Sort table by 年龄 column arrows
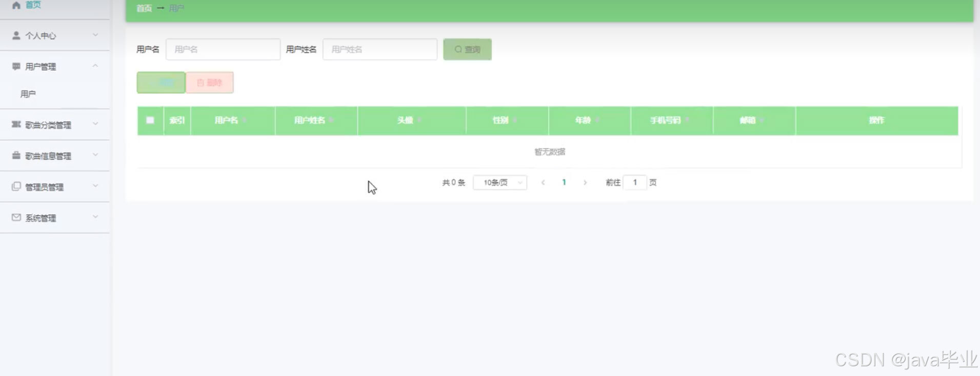 click(x=597, y=120)
